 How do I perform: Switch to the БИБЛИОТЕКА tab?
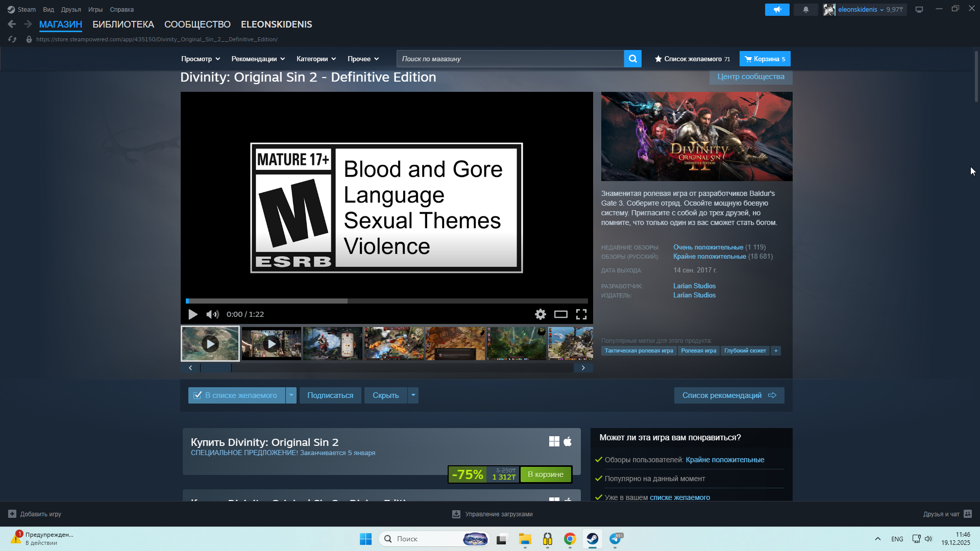[x=123, y=24]
